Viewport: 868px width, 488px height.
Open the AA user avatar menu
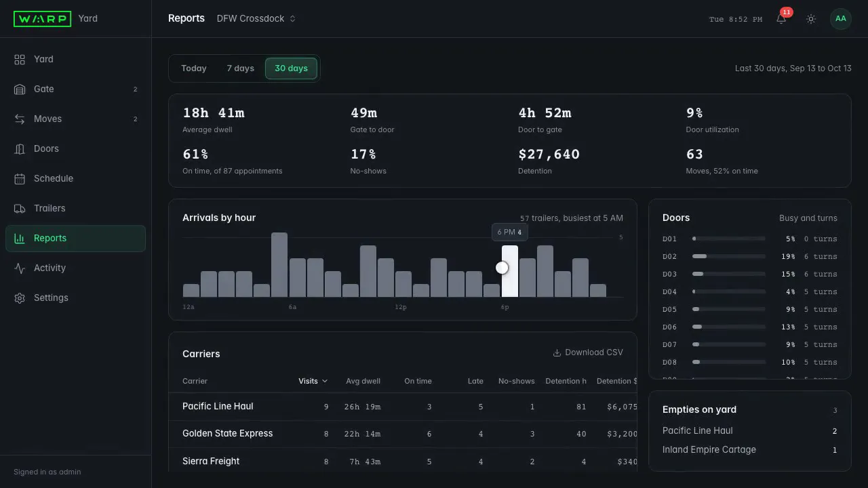pyautogui.click(x=841, y=19)
